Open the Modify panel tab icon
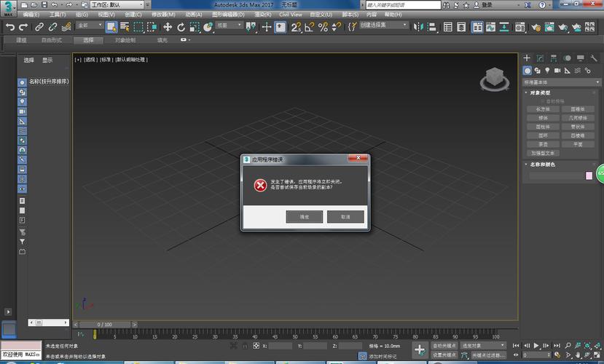Image resolution: width=604 pixels, height=364 pixels. [540, 58]
